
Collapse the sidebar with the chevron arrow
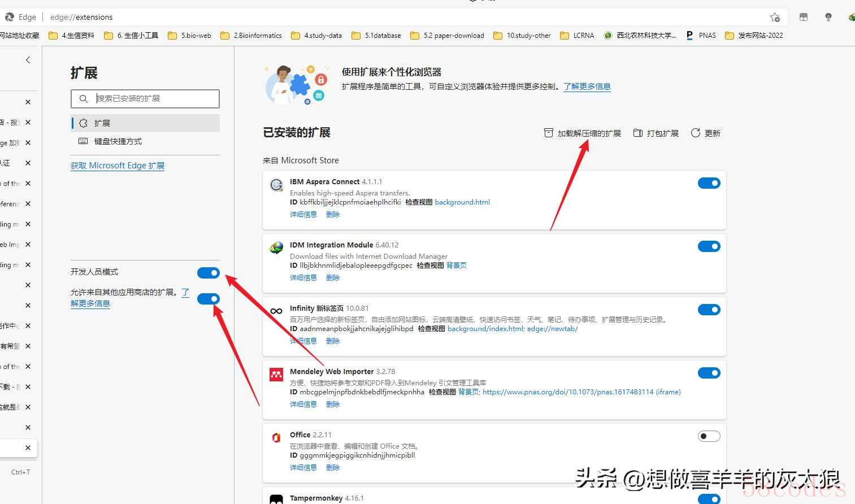coord(28,60)
